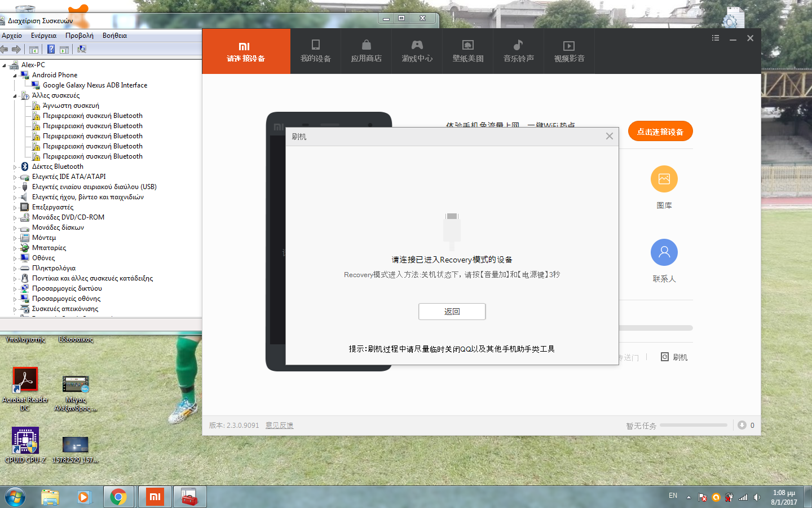The image size is (812, 508).
Task: Collapse the Android Phone tree node
Action: 15,75
